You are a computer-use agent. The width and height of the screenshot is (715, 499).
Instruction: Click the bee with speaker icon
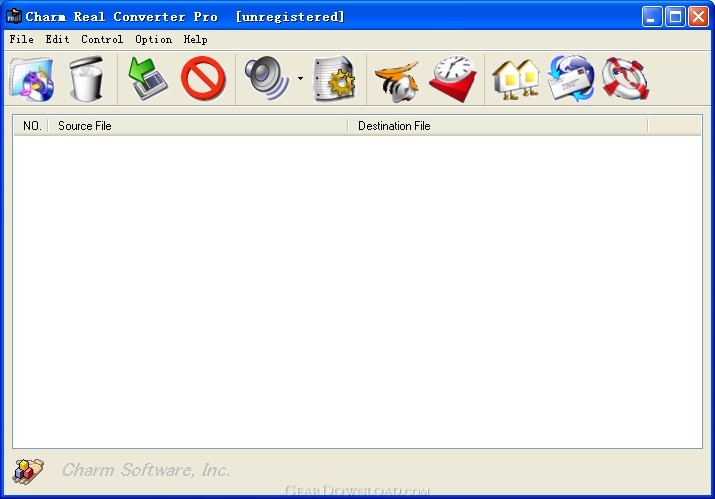(x=397, y=81)
